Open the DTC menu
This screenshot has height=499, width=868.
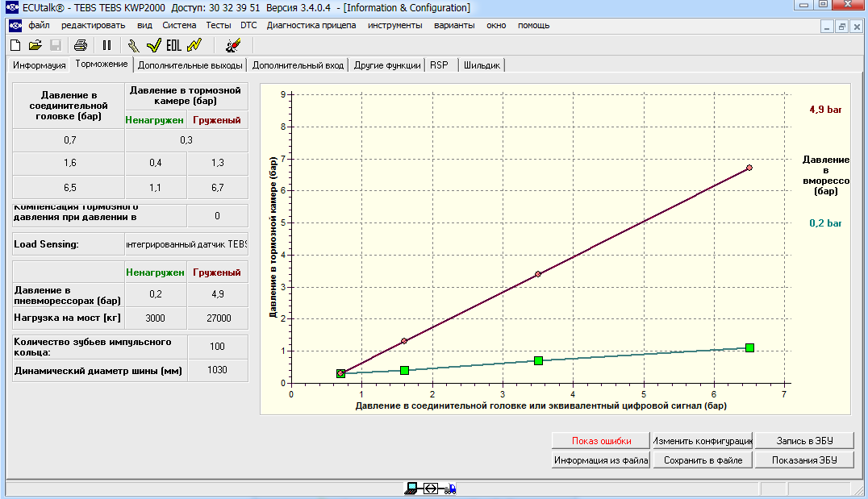click(x=248, y=25)
